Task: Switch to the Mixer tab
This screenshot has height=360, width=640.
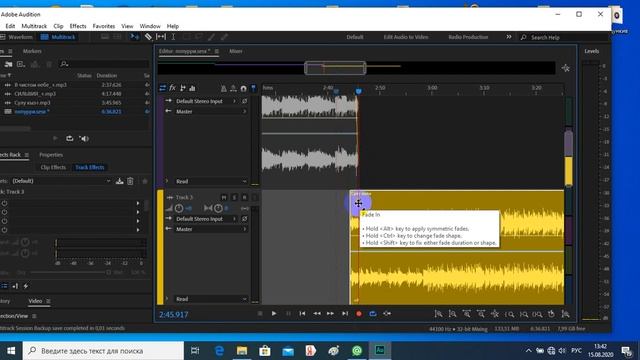Action: (236, 51)
